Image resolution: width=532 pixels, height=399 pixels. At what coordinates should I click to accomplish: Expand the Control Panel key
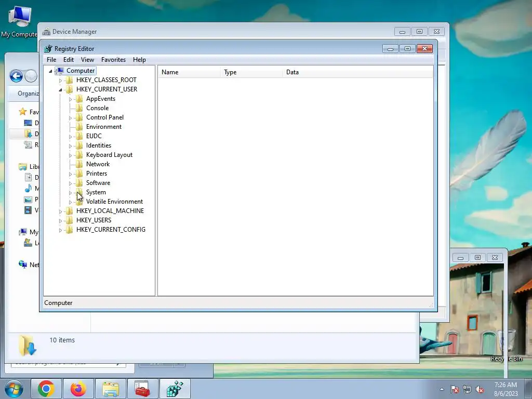pyautogui.click(x=70, y=118)
